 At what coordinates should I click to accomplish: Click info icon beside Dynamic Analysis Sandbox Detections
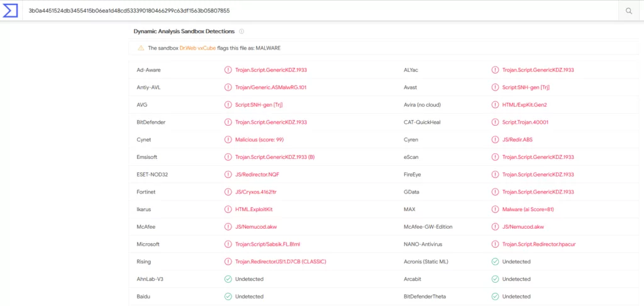point(241,31)
